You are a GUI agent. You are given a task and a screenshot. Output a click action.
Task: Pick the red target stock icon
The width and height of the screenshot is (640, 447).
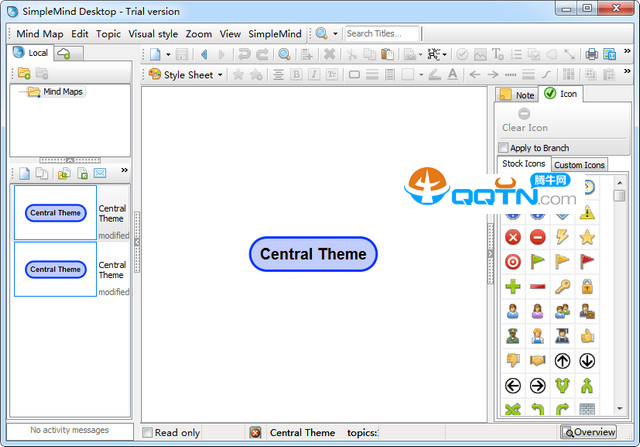[x=512, y=262]
